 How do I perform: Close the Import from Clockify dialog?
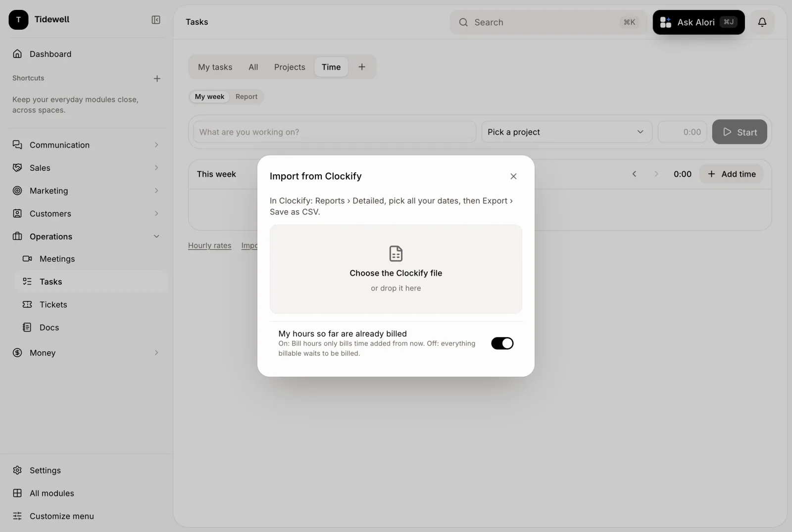point(513,176)
